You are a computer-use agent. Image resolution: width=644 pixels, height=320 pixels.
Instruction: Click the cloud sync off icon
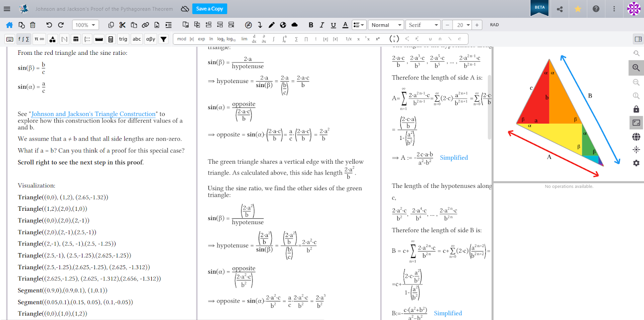click(185, 9)
